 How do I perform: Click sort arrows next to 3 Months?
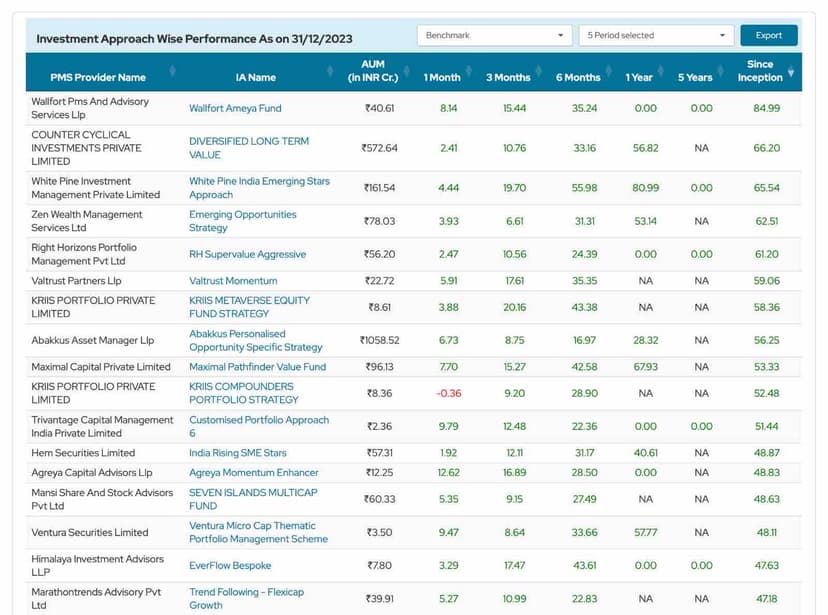(x=538, y=71)
